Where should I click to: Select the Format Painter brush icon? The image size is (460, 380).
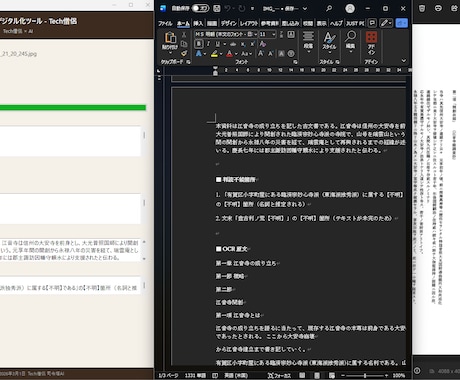point(184,53)
